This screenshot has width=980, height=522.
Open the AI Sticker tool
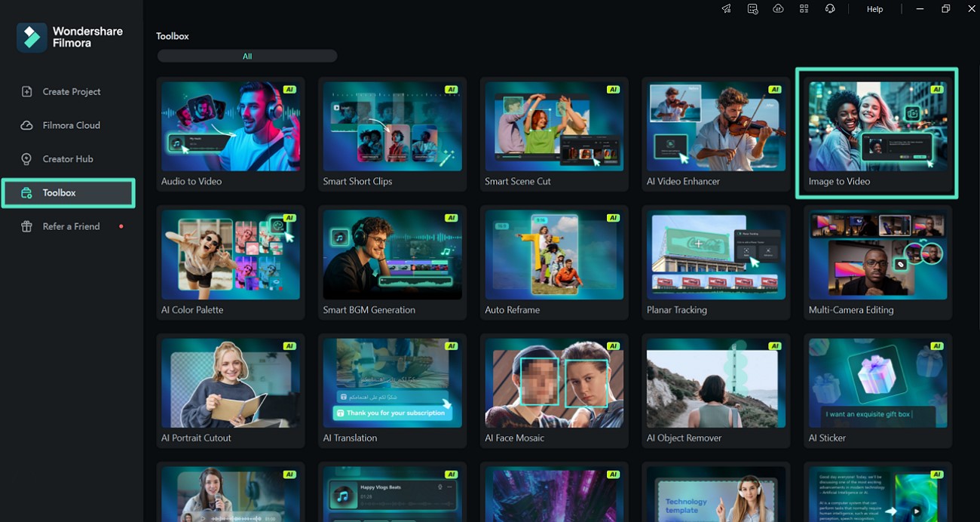tap(877, 391)
